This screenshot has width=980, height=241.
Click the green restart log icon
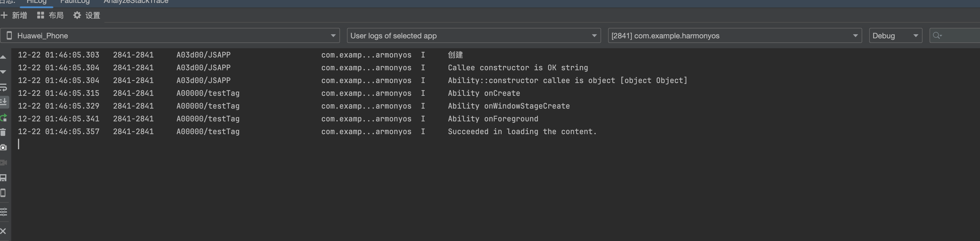click(x=3, y=118)
